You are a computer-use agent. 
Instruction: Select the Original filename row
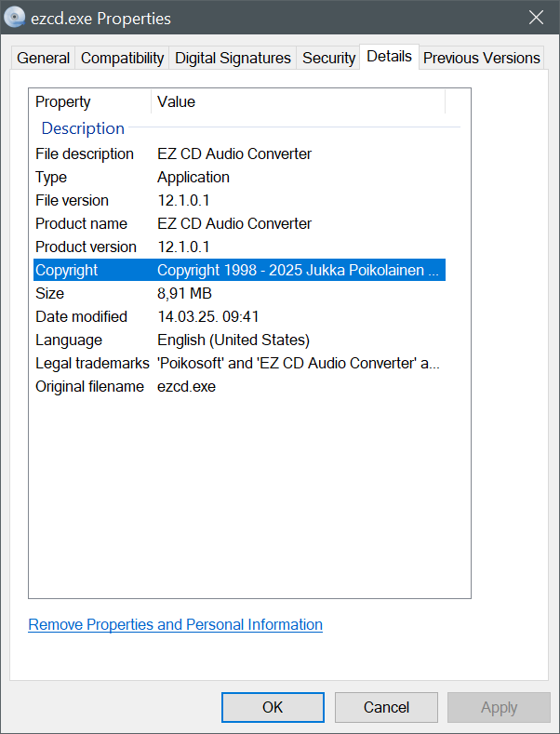(239, 387)
